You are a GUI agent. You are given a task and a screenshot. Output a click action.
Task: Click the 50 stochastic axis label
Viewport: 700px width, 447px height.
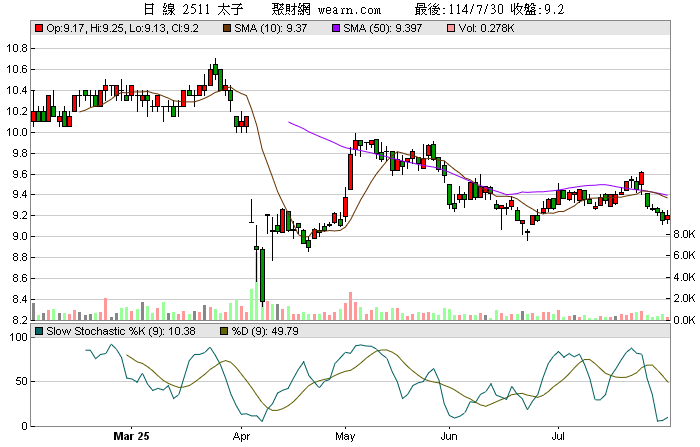click(x=21, y=381)
